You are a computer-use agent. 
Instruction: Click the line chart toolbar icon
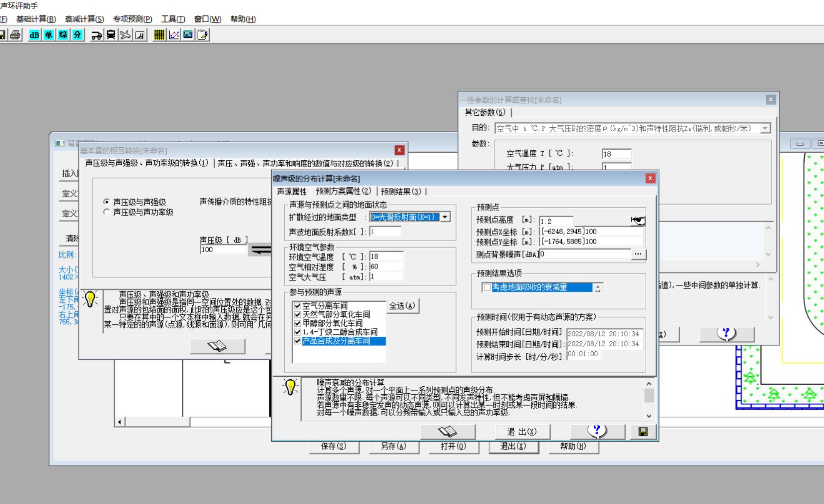(174, 35)
